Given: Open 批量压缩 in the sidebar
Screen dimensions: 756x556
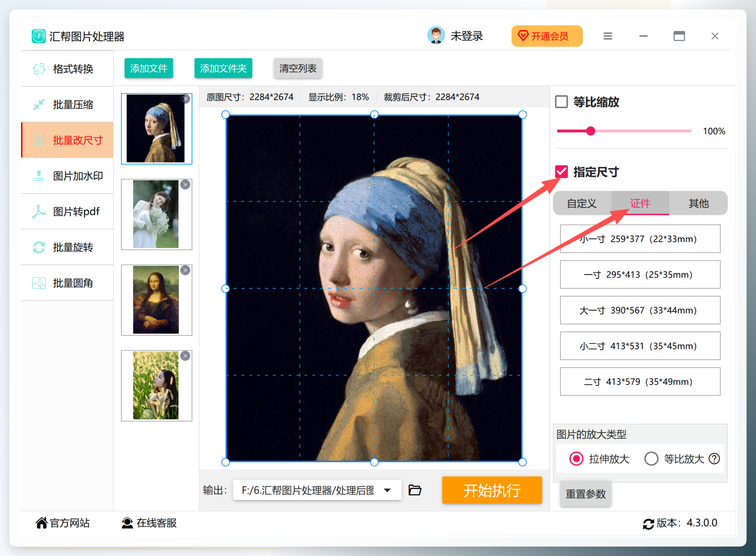Looking at the screenshot, I should click(67, 105).
